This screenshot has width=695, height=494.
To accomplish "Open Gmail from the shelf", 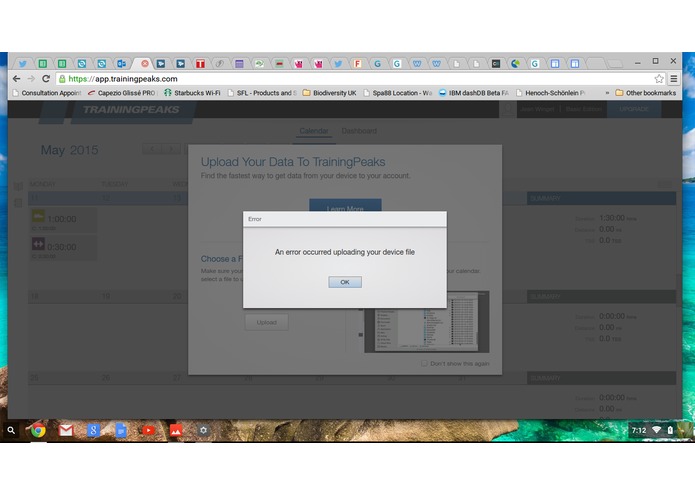I will [66, 430].
